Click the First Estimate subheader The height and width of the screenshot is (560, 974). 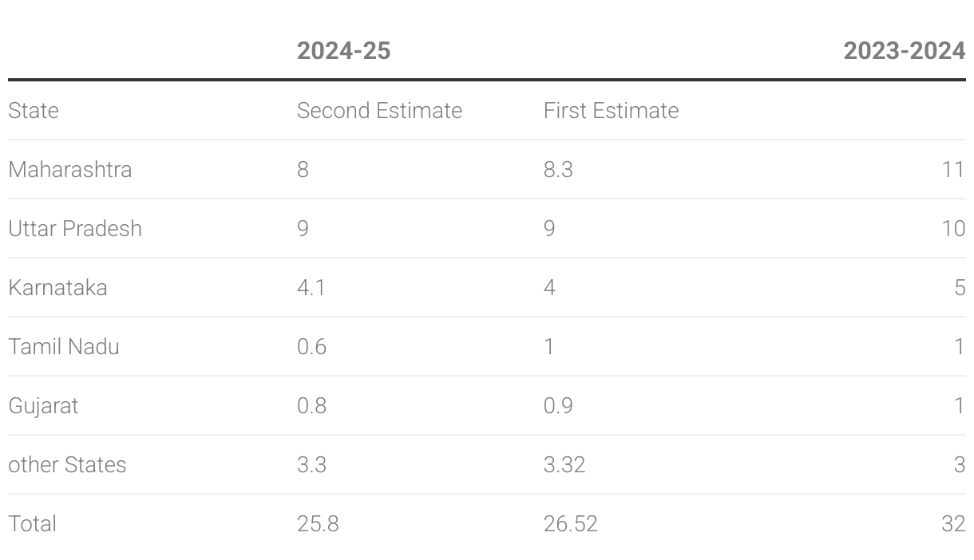[611, 110]
